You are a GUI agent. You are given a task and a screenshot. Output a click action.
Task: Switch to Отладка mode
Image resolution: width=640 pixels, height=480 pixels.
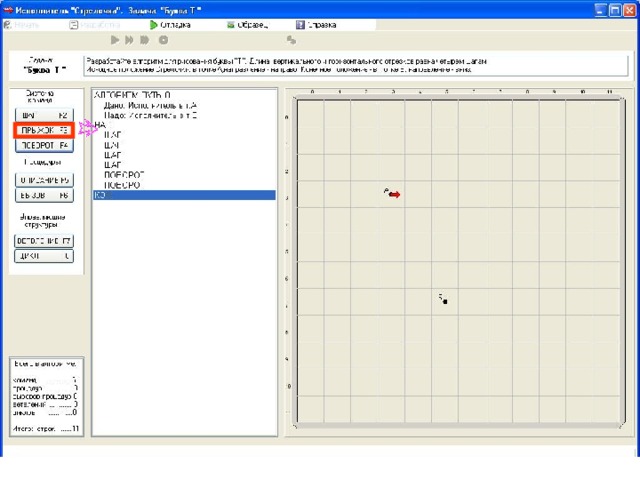170,25
